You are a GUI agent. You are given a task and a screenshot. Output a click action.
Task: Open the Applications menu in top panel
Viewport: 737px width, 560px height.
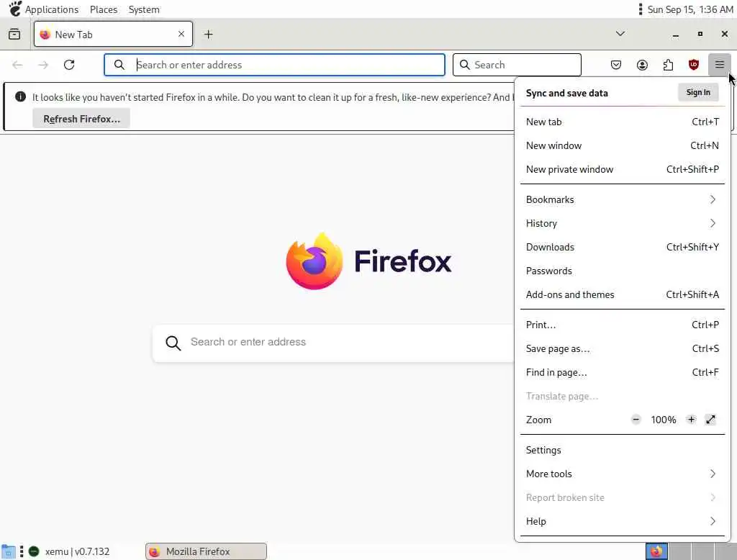coord(52,9)
